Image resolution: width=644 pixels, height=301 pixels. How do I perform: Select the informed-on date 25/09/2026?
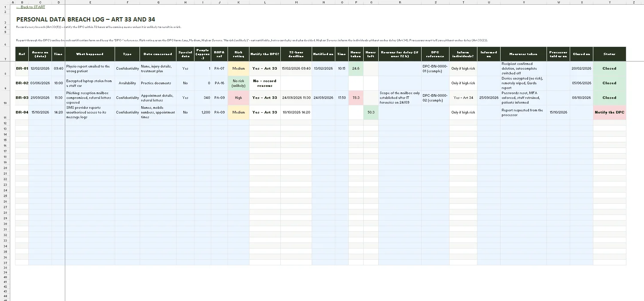coord(489,98)
